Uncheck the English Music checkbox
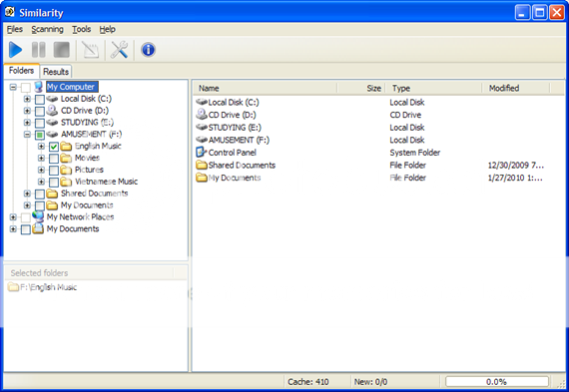This screenshot has width=569, height=392. point(54,147)
